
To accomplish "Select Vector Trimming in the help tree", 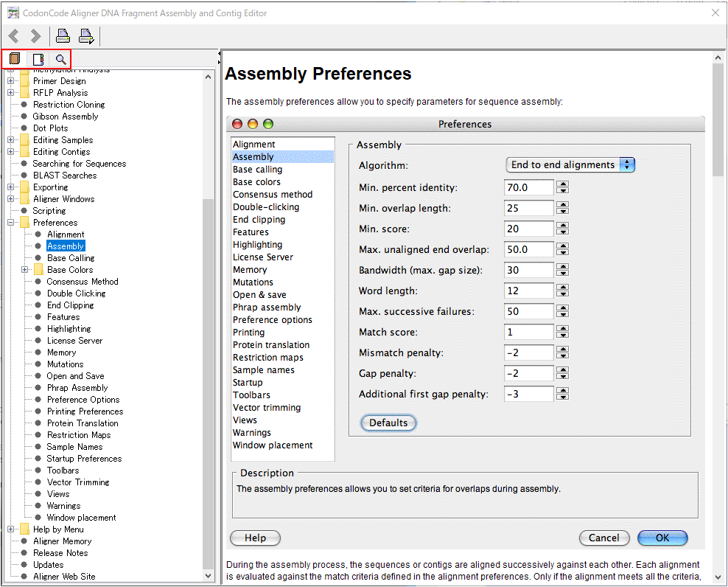I will 78,482.
